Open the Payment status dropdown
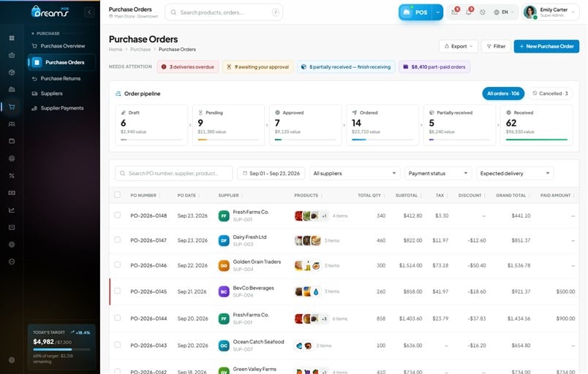The image size is (588, 374). [438, 173]
